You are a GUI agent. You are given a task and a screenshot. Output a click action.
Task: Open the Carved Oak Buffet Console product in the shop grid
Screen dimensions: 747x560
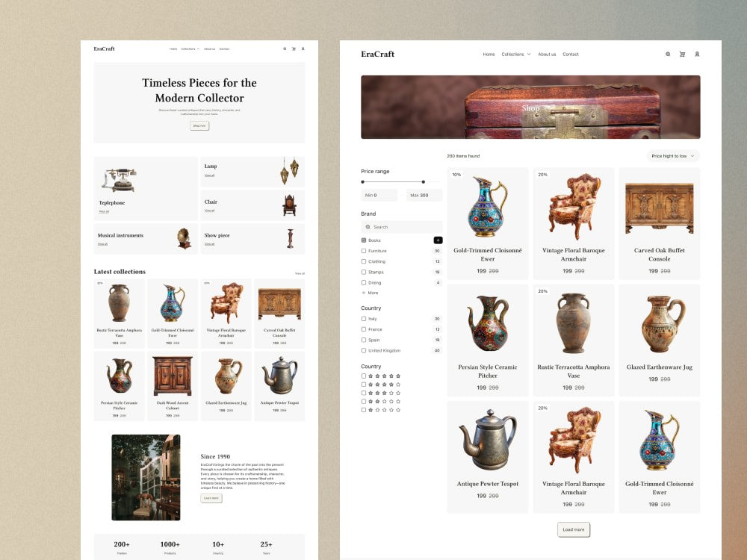(x=660, y=223)
